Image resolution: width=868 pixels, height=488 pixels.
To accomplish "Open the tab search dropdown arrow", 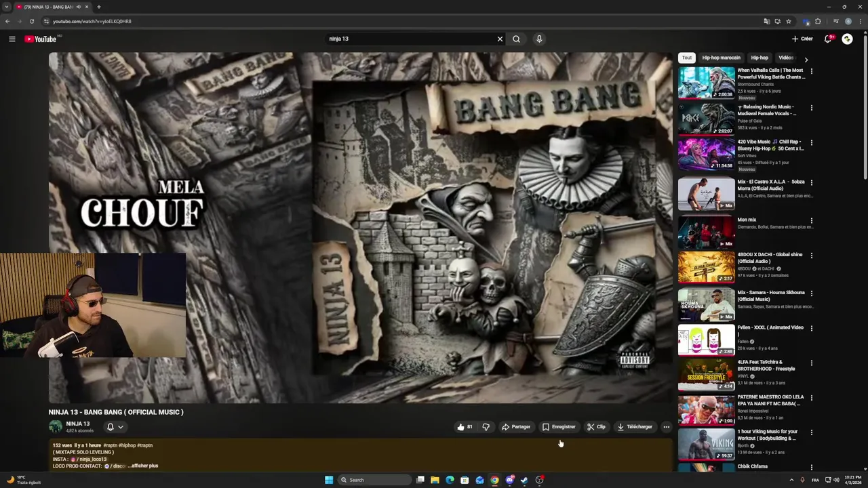I will 6,7.
